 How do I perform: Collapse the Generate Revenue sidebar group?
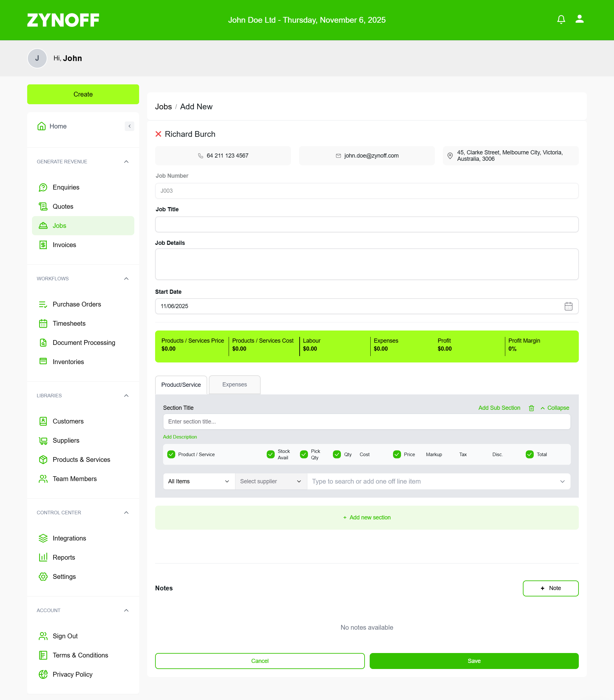(126, 162)
